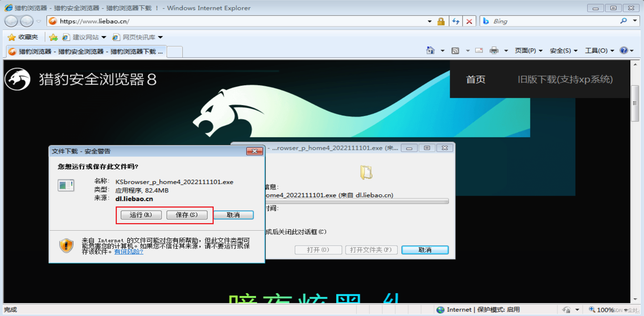
Task: Click the 保存(S) button
Action: (x=187, y=215)
